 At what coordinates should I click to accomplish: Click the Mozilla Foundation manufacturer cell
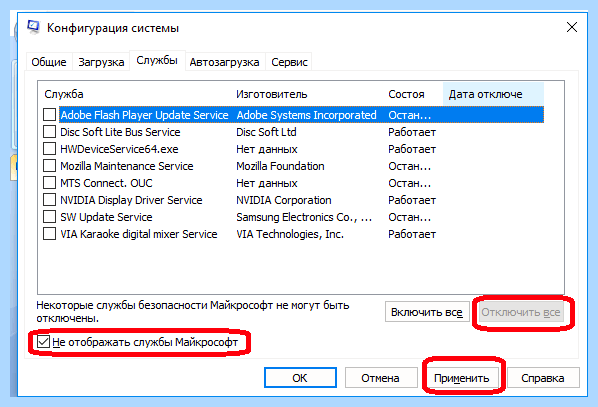pyautogui.click(x=280, y=166)
